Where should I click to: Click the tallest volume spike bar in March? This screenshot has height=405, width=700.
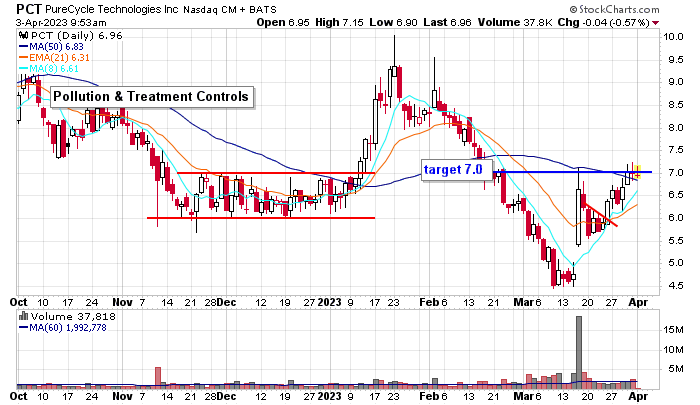579,352
